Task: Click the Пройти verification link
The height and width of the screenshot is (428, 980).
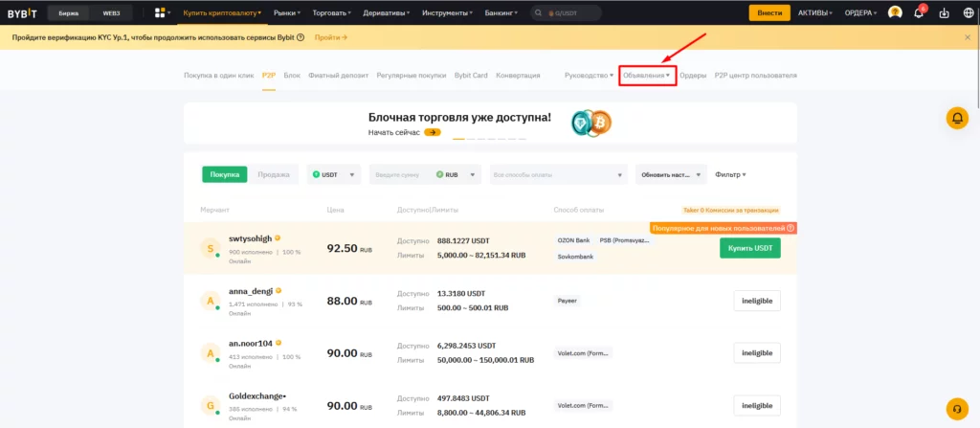Action: [330, 37]
